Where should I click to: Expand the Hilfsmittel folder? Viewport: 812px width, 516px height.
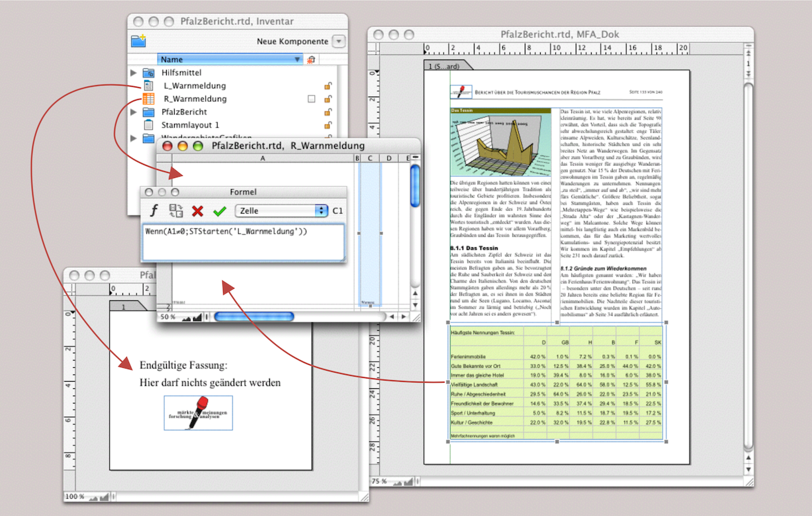(x=134, y=73)
